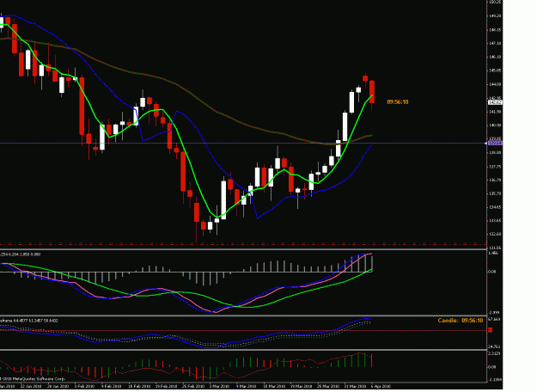Click the '31 Mar 2010' date label
The height and width of the screenshot is (392, 537).
pos(355,386)
